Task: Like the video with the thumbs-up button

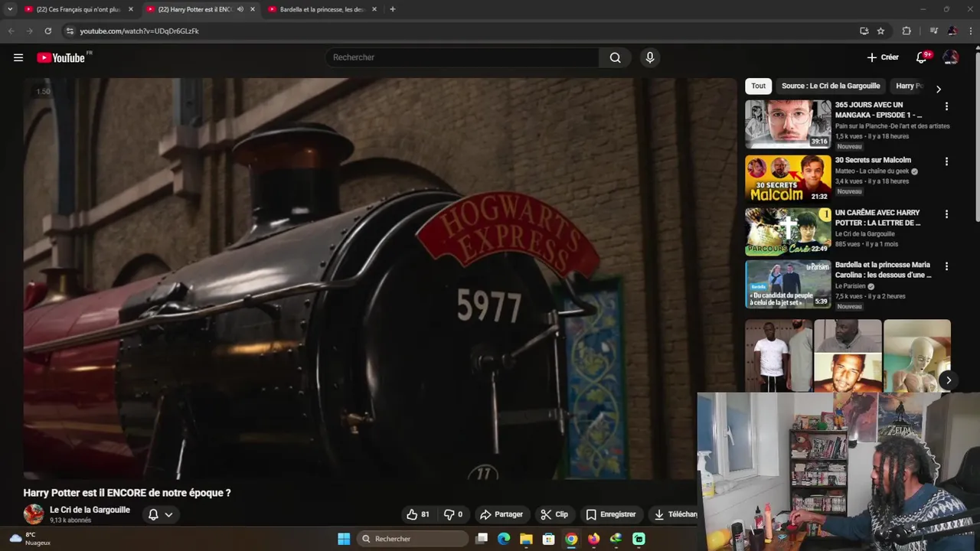Action: [x=417, y=514]
